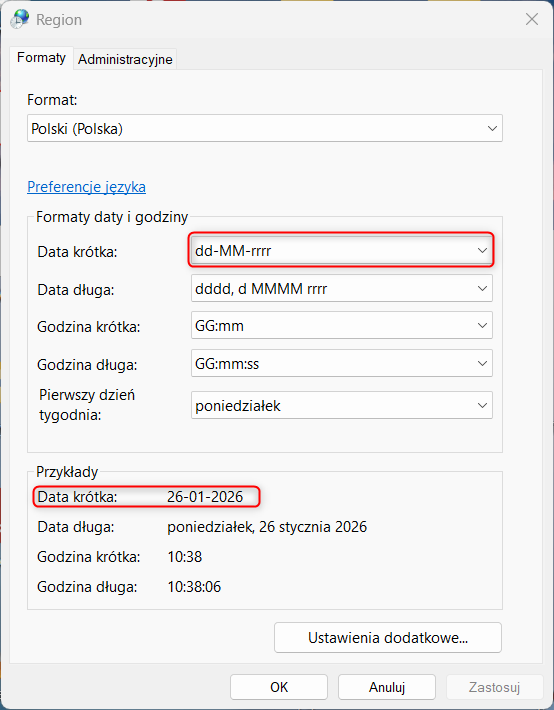Expand the Data długa format dropdown
The height and width of the screenshot is (710, 554).
(x=342, y=288)
